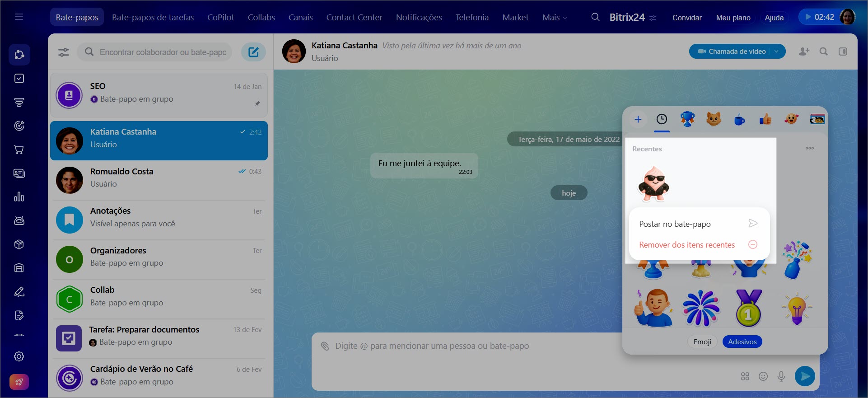Click the microphone voice message icon
Image resolution: width=868 pixels, height=398 pixels.
[781, 376]
